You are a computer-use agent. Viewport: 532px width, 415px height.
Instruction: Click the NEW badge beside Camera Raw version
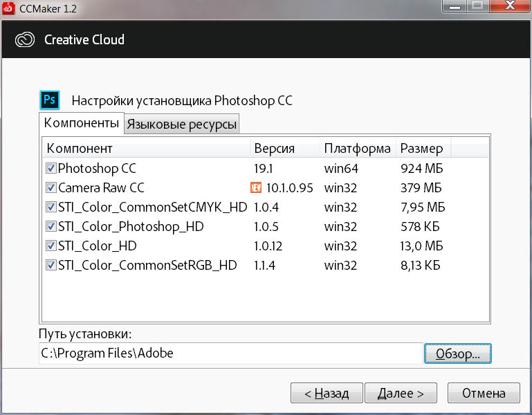(x=256, y=187)
